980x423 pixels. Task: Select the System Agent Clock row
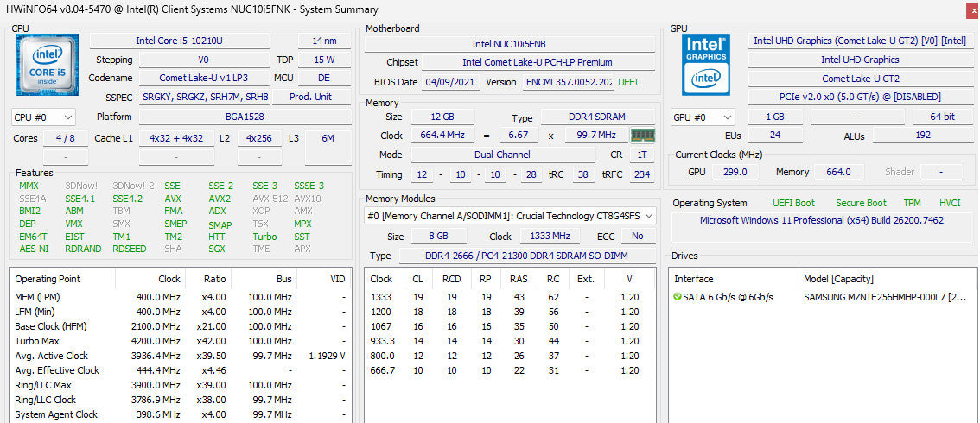tap(180, 414)
